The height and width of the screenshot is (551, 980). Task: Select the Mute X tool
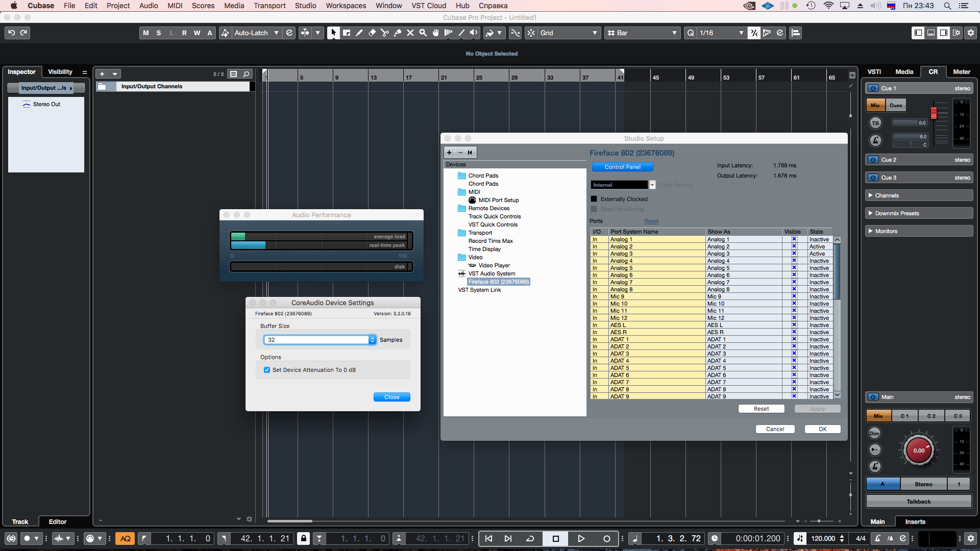pyautogui.click(x=410, y=33)
